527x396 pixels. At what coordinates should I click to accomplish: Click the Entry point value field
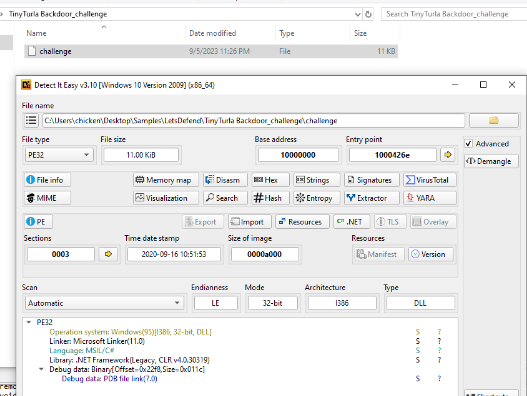tap(393, 155)
